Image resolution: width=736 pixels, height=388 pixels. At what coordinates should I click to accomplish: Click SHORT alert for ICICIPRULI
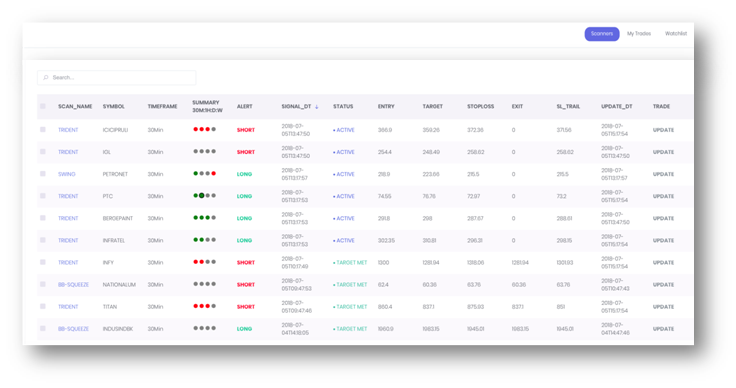(x=245, y=130)
